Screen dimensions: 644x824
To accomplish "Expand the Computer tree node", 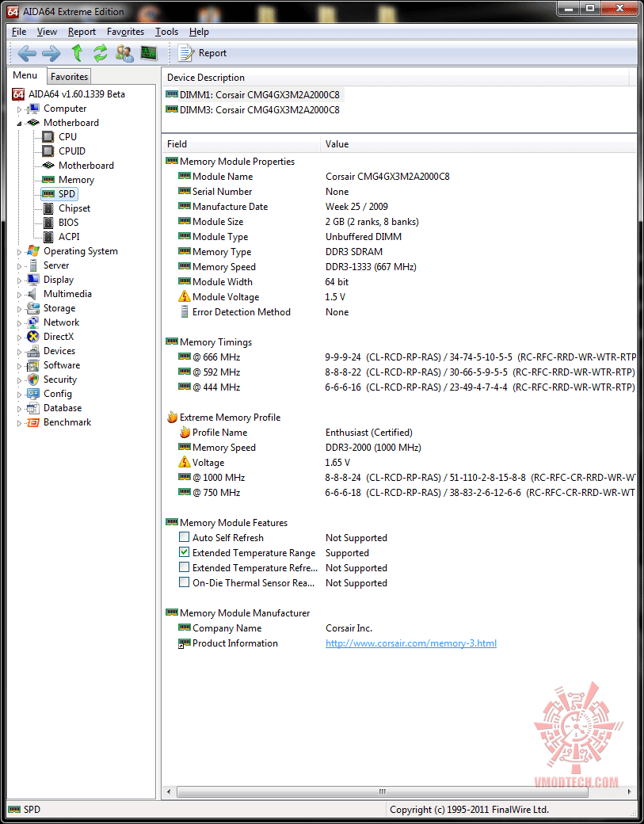I will 20,109.
